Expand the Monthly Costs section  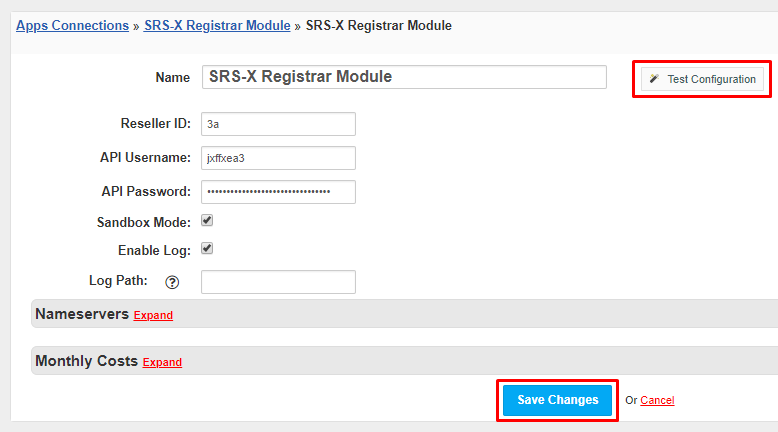(x=162, y=362)
